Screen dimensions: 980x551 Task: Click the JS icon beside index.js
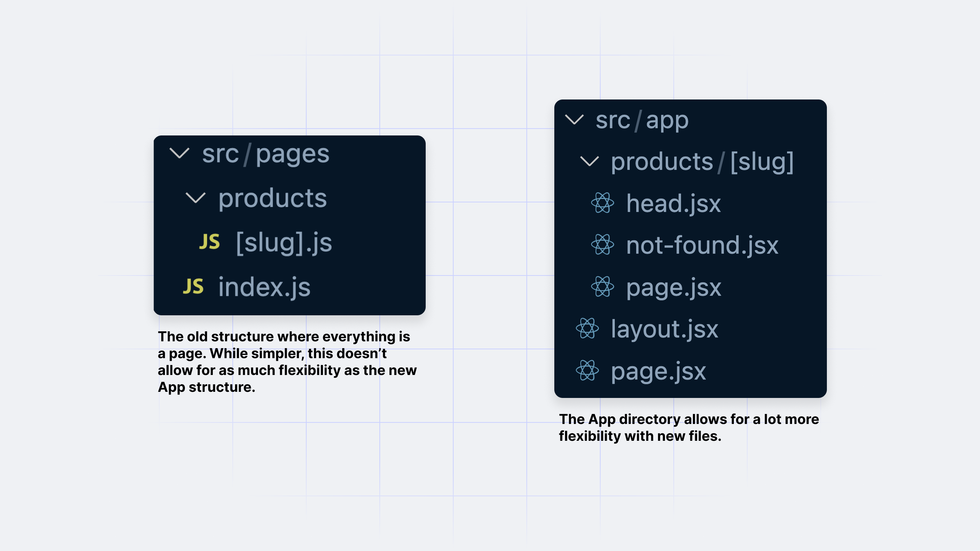(x=193, y=287)
